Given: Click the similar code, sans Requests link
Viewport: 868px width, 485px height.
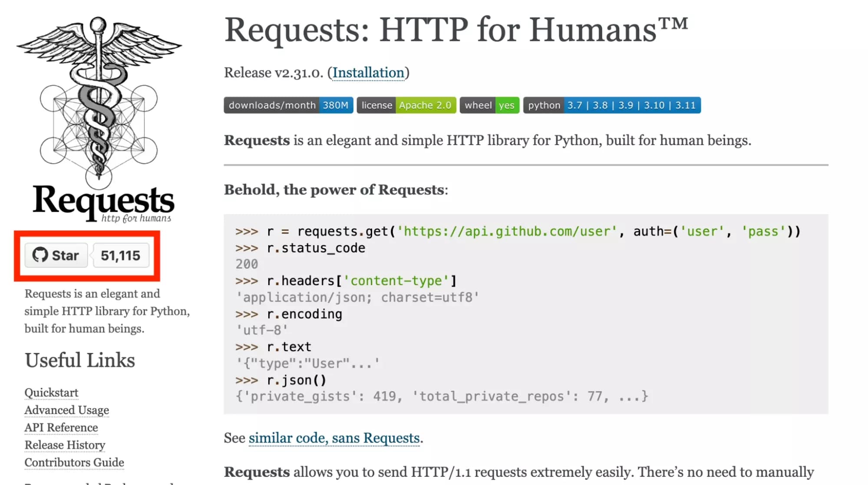Looking at the screenshot, I should click(334, 438).
